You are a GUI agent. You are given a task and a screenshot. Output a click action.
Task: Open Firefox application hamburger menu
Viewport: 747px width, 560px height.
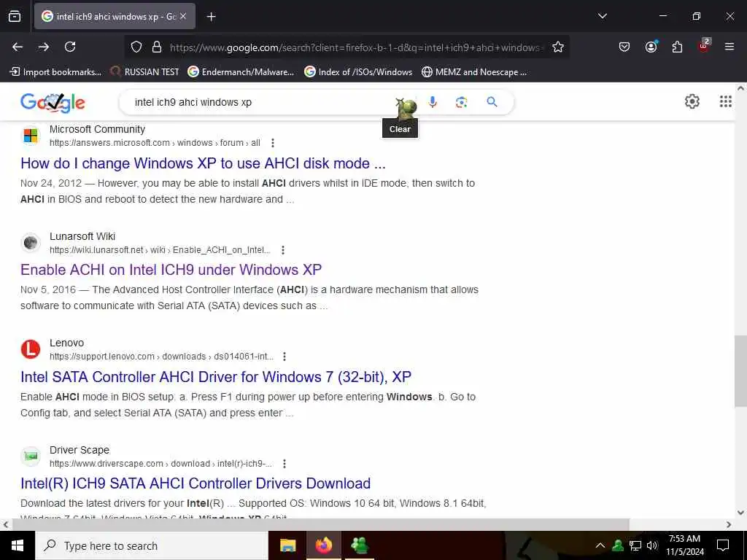coord(729,47)
